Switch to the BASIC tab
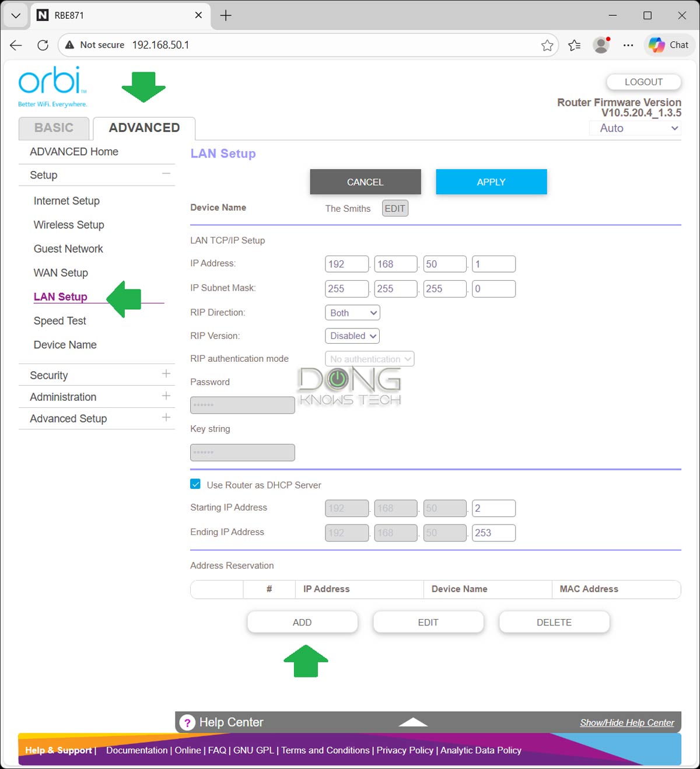Image resolution: width=700 pixels, height=769 pixels. click(54, 128)
